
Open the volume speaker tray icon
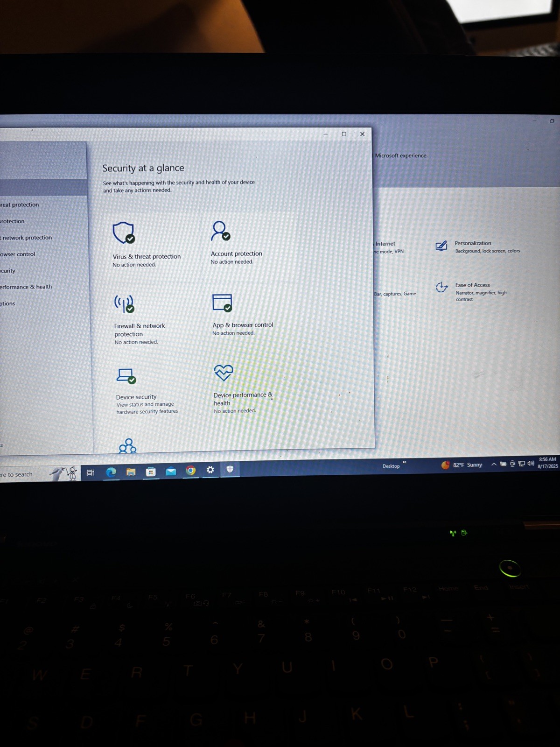click(531, 463)
